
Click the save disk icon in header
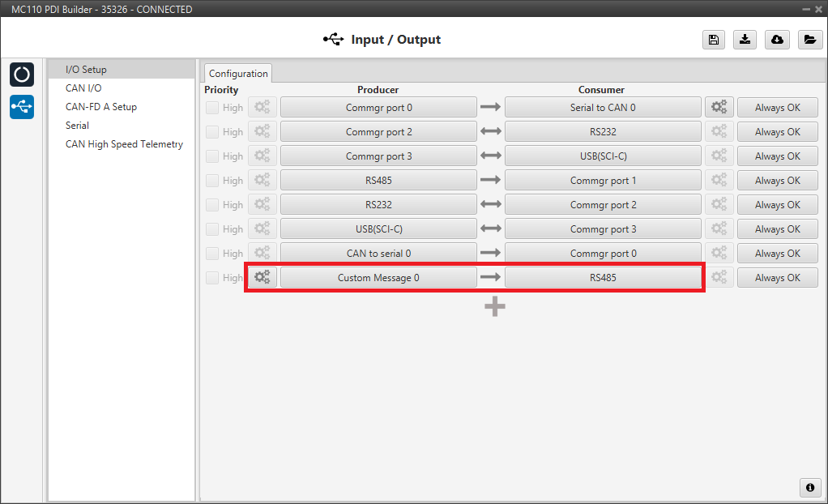pyautogui.click(x=713, y=40)
